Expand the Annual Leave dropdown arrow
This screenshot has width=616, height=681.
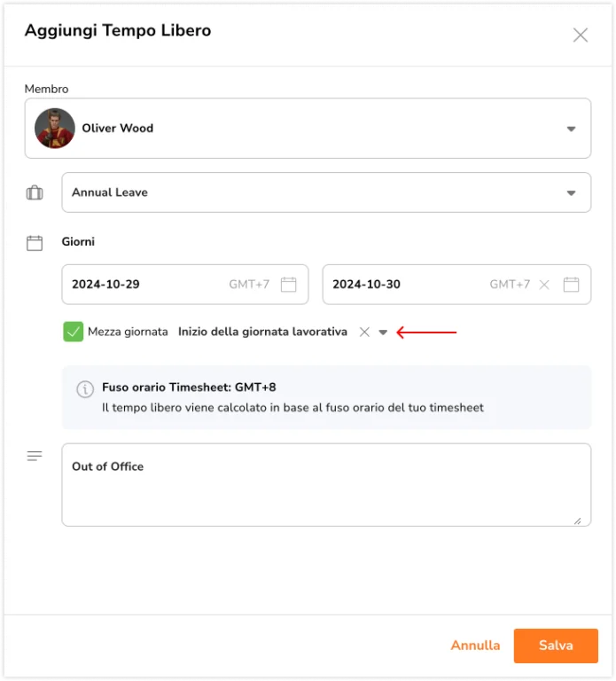click(x=571, y=192)
